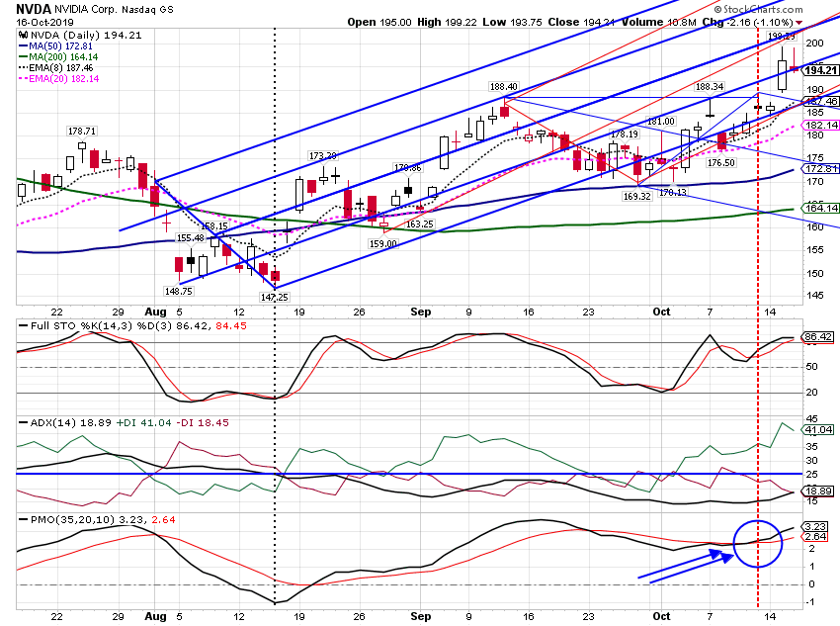Viewport: 840px width, 626px height.
Task: Click the red 2.64 PMO axis tag
Action: coord(815,537)
